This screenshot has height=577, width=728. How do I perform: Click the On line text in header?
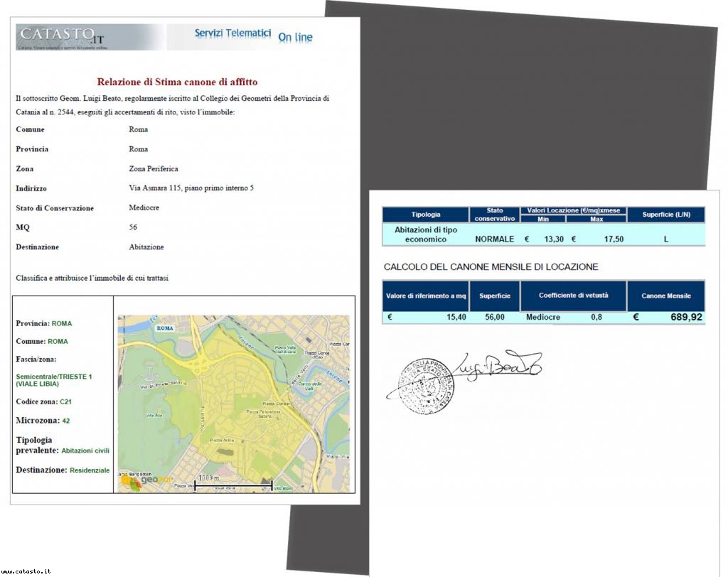tap(295, 37)
